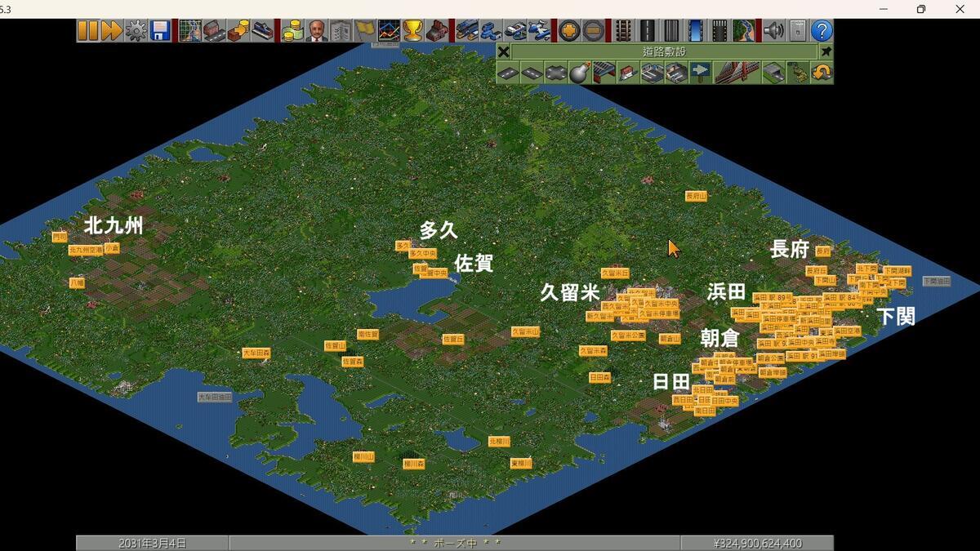Screen dimensions: 980x551
Task: Click the ¥324,900,624,400 balance in status bar
Action: coord(757,543)
